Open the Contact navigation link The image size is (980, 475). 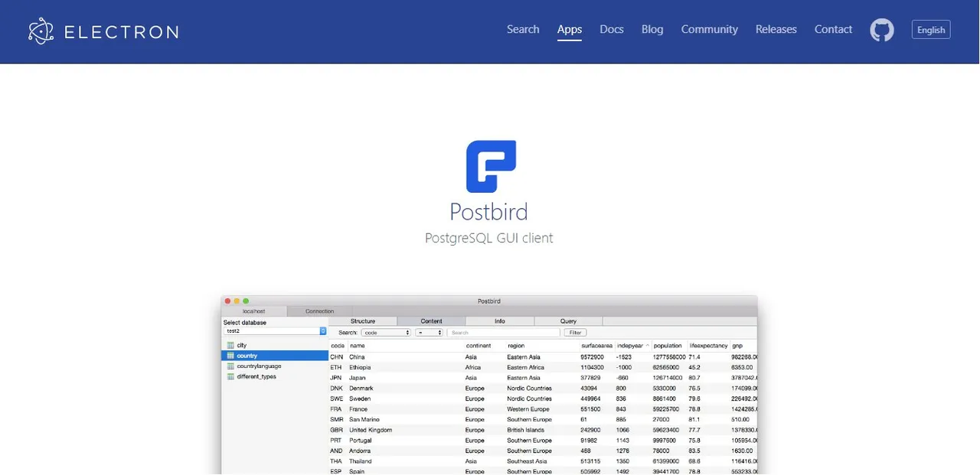pyautogui.click(x=833, y=29)
